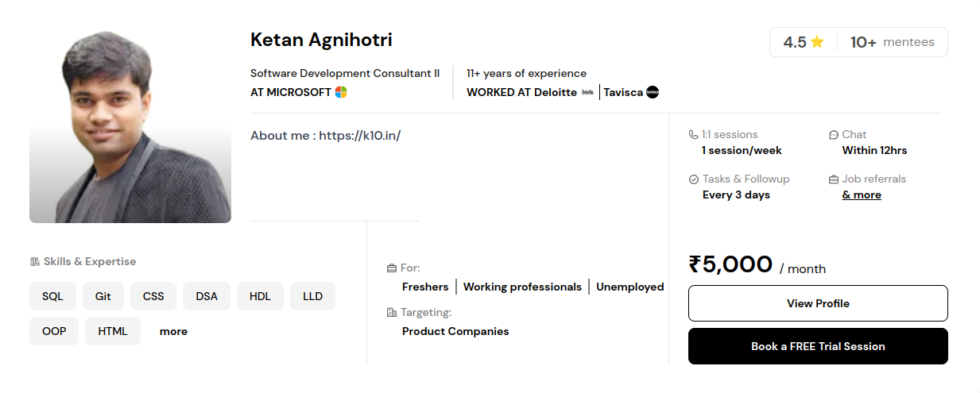Click the Deloitte company logo
Image resolution: width=980 pixels, height=393 pixels.
click(588, 92)
